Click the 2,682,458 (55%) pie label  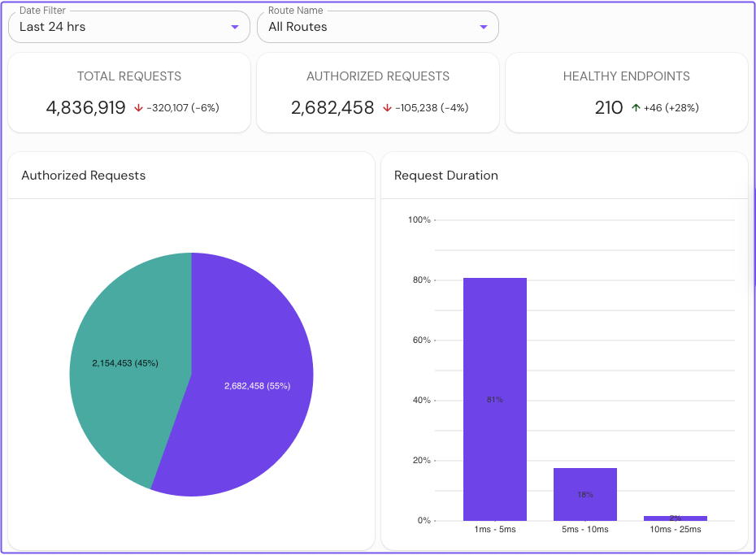[x=257, y=385]
